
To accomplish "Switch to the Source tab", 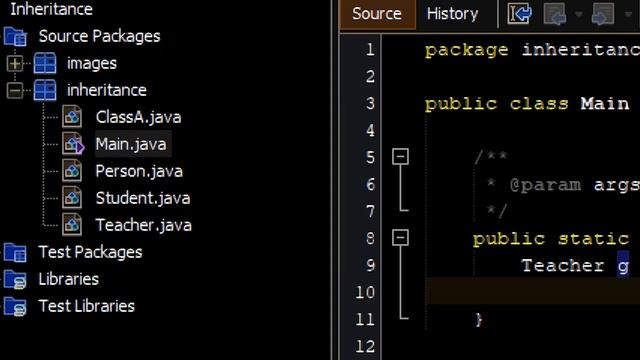I will tap(377, 14).
